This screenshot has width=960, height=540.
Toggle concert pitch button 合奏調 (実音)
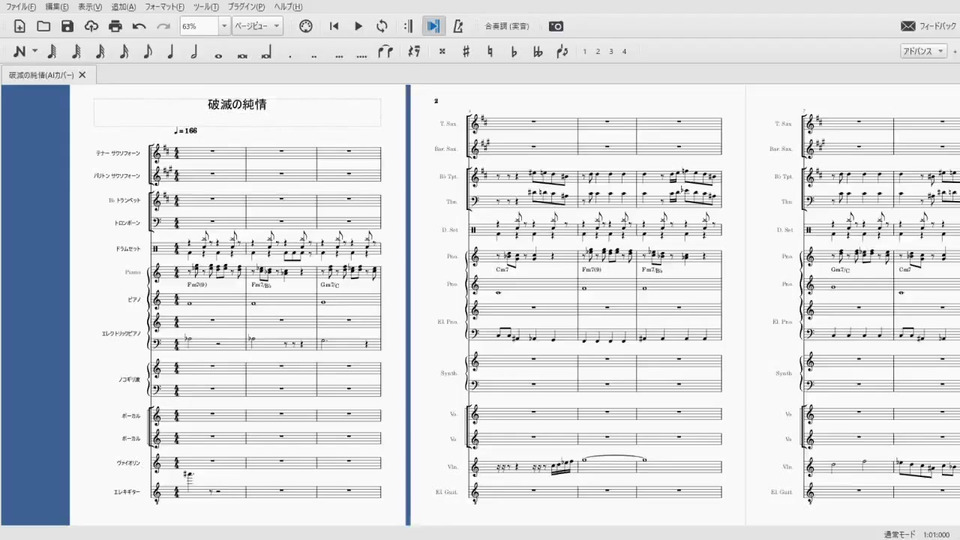click(507, 26)
